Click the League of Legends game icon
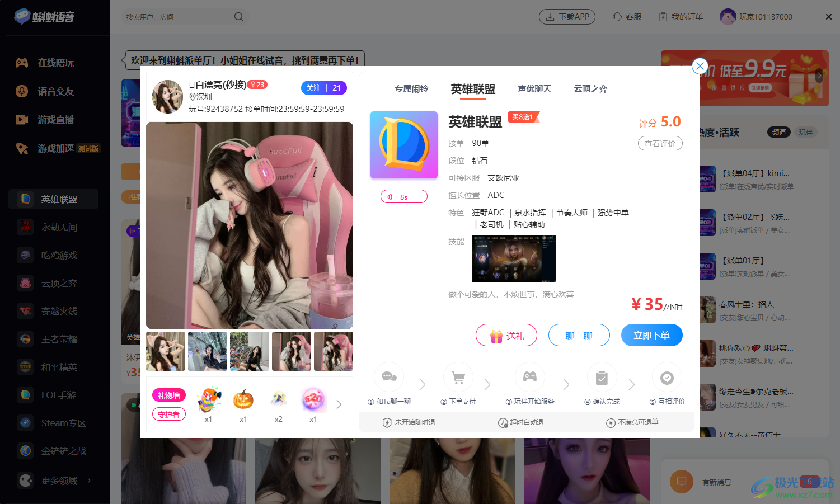Screen dimensions: 840x504 point(404,145)
